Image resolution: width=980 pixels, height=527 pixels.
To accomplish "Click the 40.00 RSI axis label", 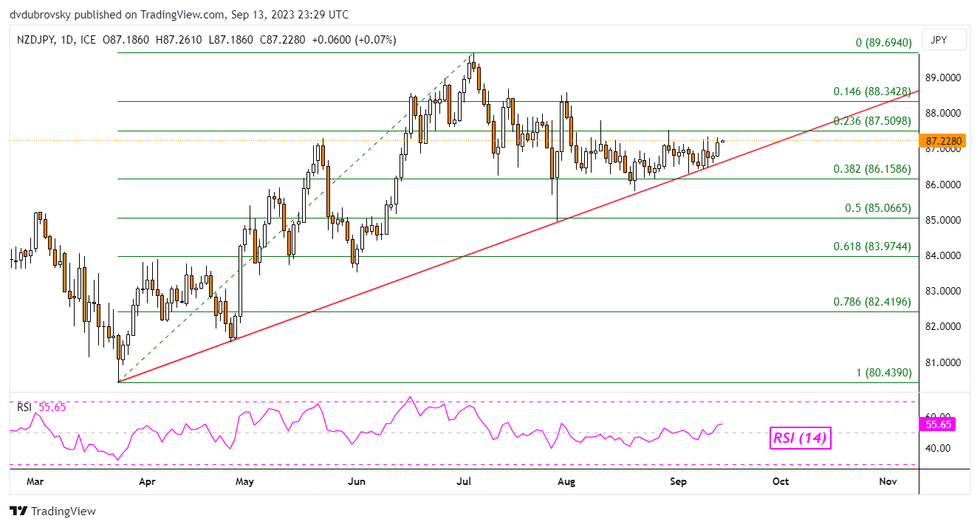I will point(939,448).
